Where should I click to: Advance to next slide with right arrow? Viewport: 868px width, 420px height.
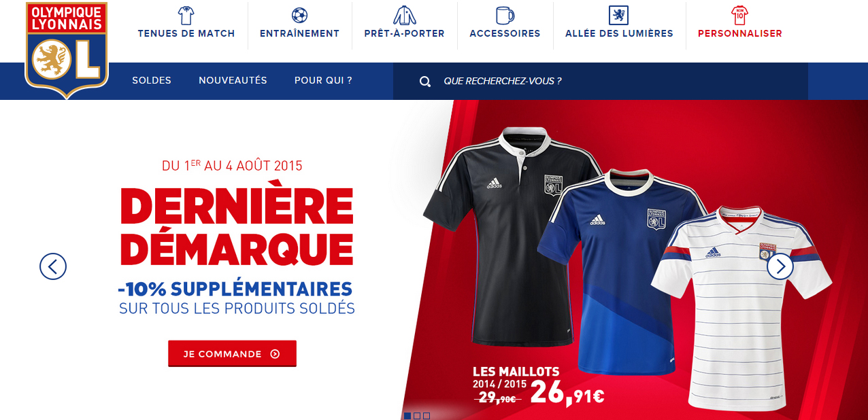click(780, 266)
